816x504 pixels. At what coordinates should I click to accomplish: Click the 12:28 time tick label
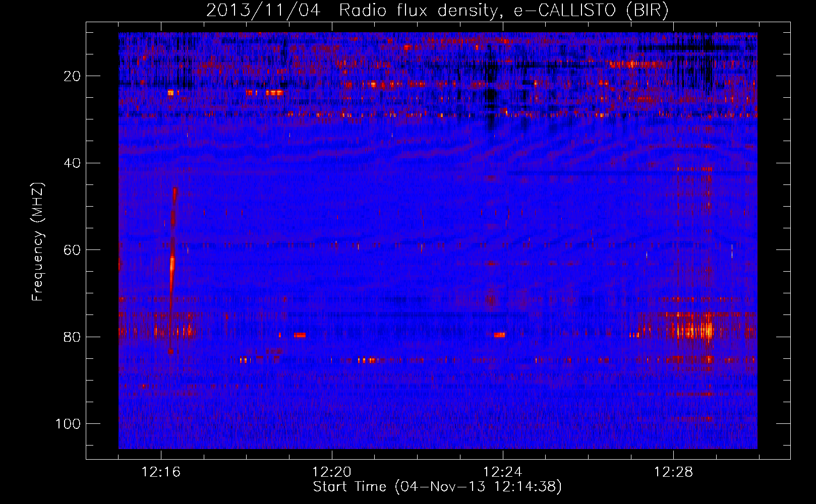[x=674, y=472]
